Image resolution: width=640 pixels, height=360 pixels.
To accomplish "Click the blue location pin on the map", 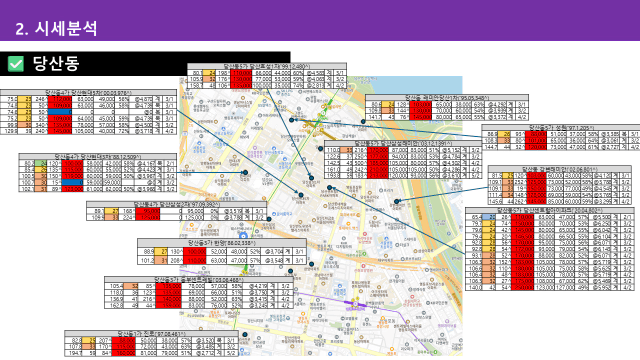I will 244,236.
